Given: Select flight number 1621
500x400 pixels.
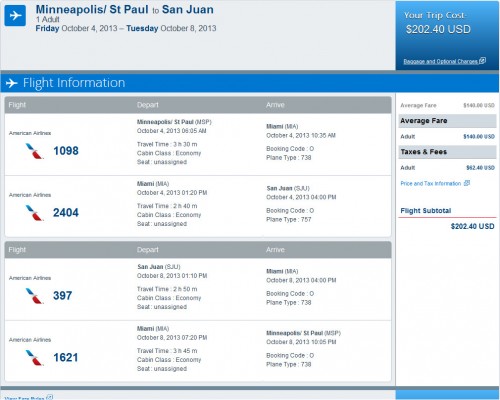Looking at the screenshot, I should click(x=66, y=358).
